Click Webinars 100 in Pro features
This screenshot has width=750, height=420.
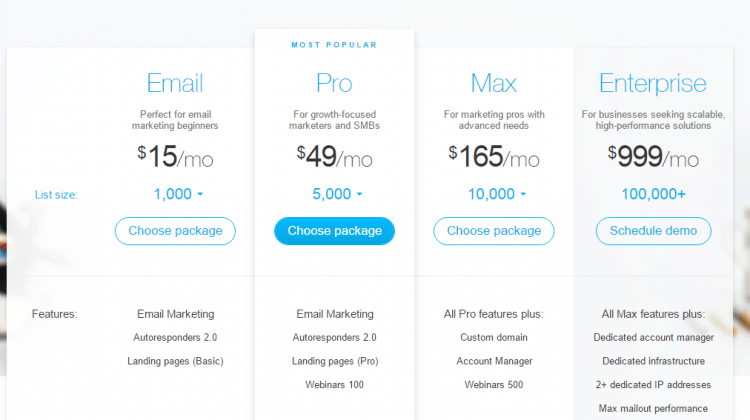(334, 385)
